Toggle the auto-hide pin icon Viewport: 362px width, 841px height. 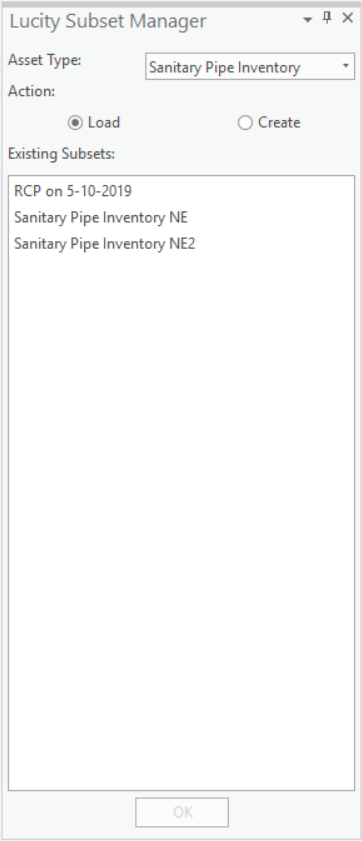click(x=327, y=18)
